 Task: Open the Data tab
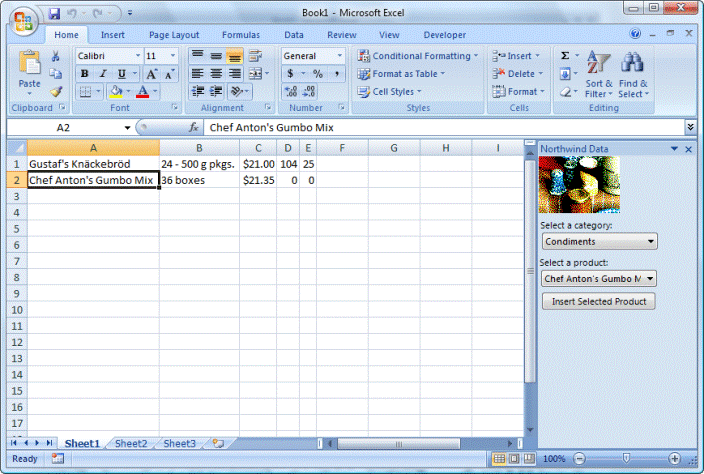click(294, 35)
